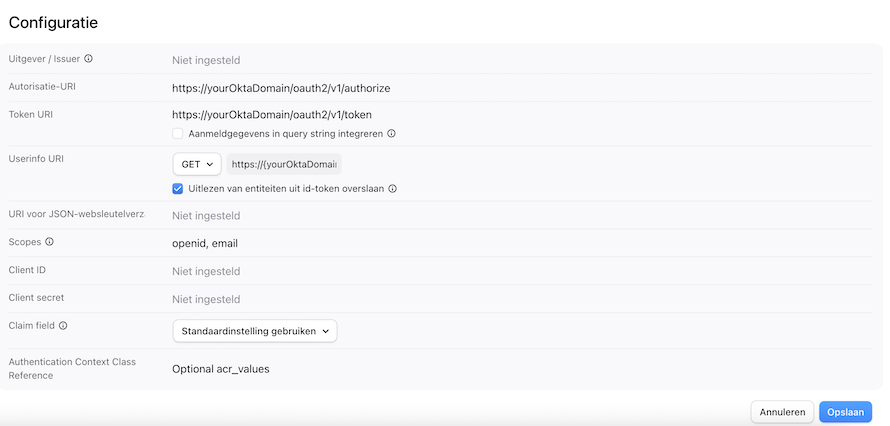Edit the Scopes value openid, email

(x=205, y=243)
